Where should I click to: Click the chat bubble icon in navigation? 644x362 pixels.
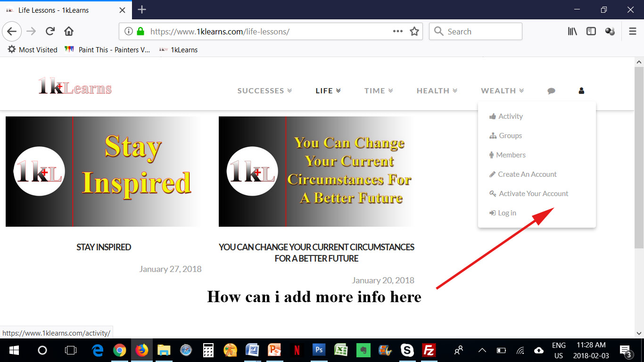coord(551,91)
